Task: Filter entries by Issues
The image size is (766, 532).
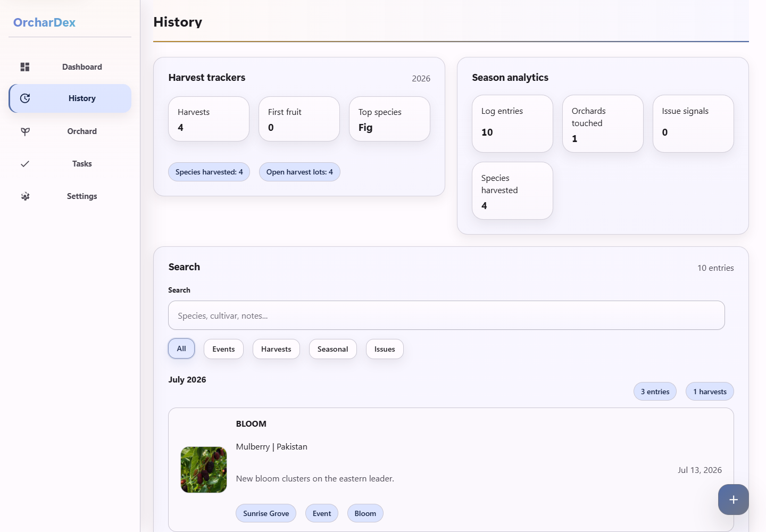Action: click(x=385, y=349)
